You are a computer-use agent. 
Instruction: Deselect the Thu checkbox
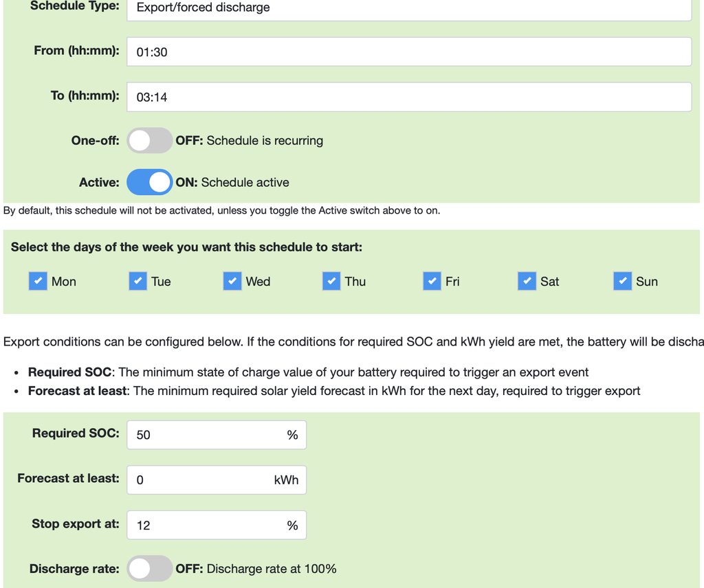point(331,281)
